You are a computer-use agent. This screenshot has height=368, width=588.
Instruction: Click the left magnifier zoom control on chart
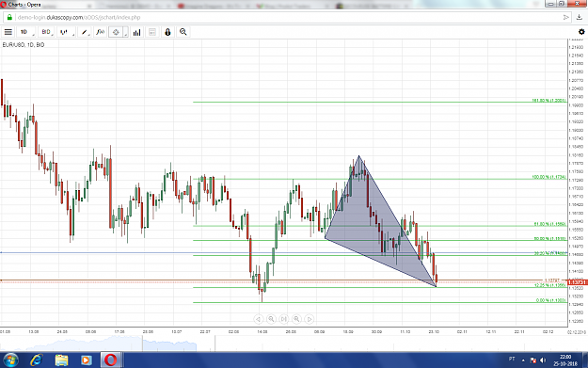click(271, 319)
